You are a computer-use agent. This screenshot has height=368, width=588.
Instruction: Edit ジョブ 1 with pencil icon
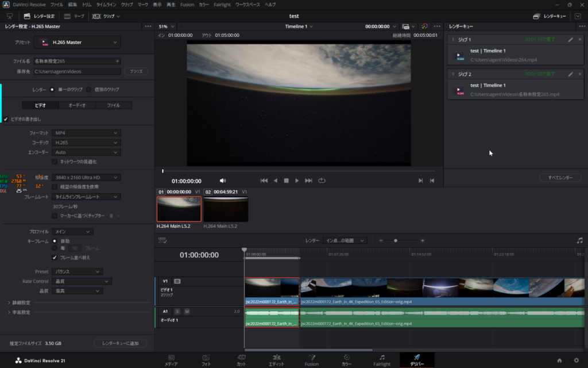tap(570, 40)
